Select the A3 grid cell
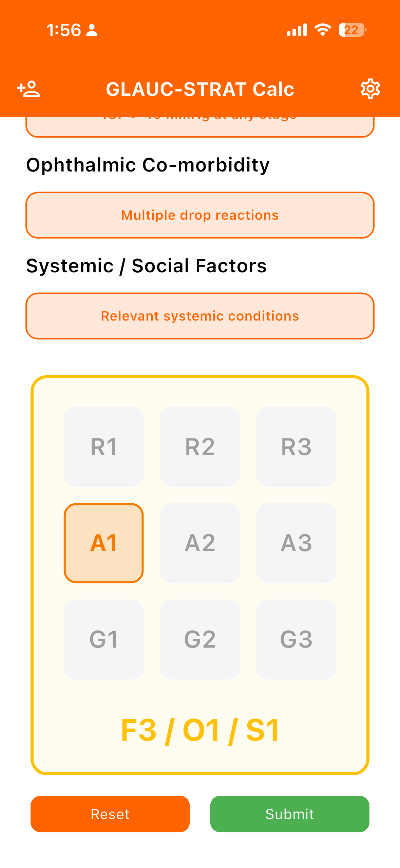 296,543
